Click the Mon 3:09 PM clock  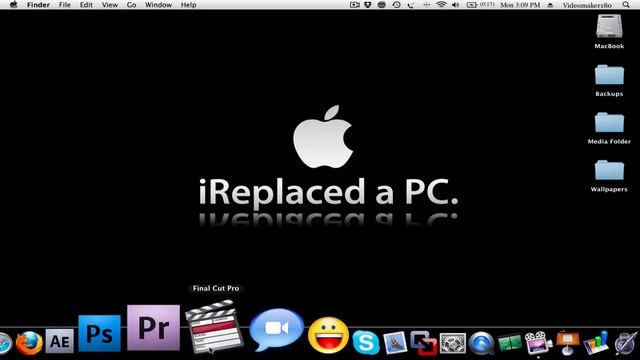(520, 5)
